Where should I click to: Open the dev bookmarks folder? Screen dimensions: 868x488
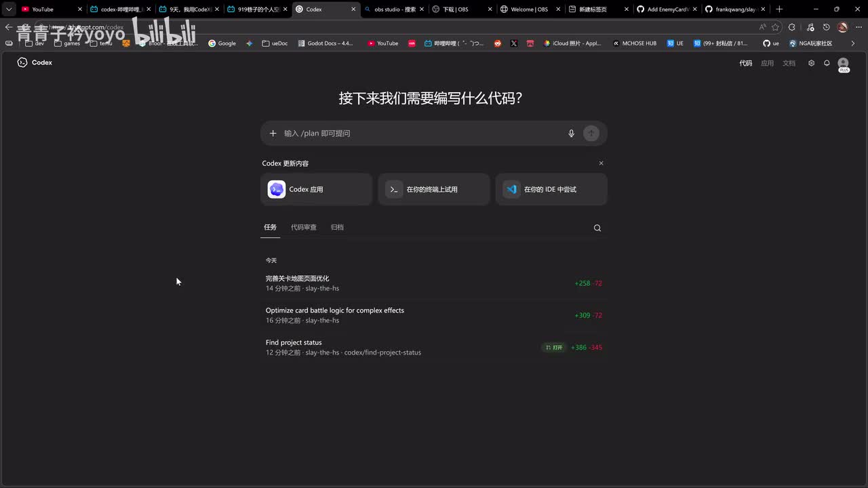point(35,43)
